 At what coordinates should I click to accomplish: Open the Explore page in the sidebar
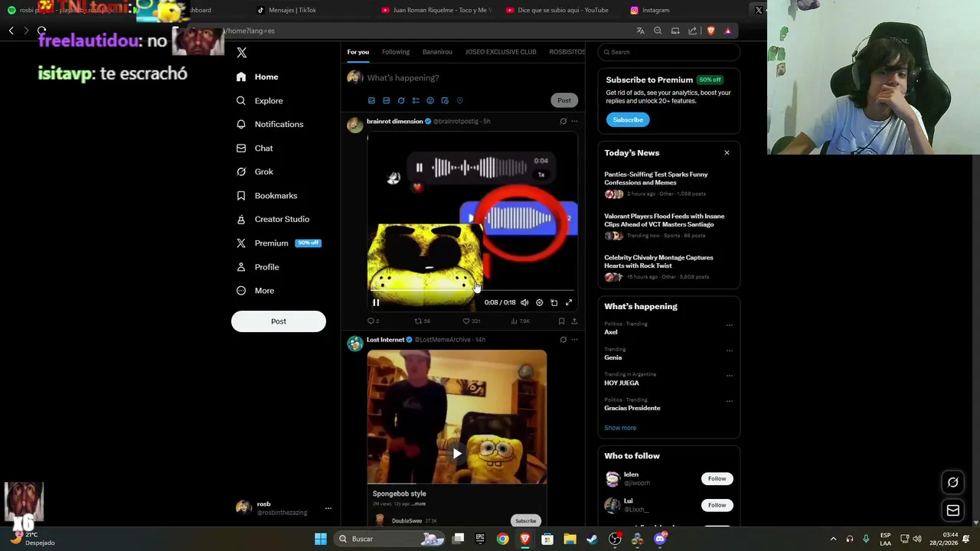point(260,100)
